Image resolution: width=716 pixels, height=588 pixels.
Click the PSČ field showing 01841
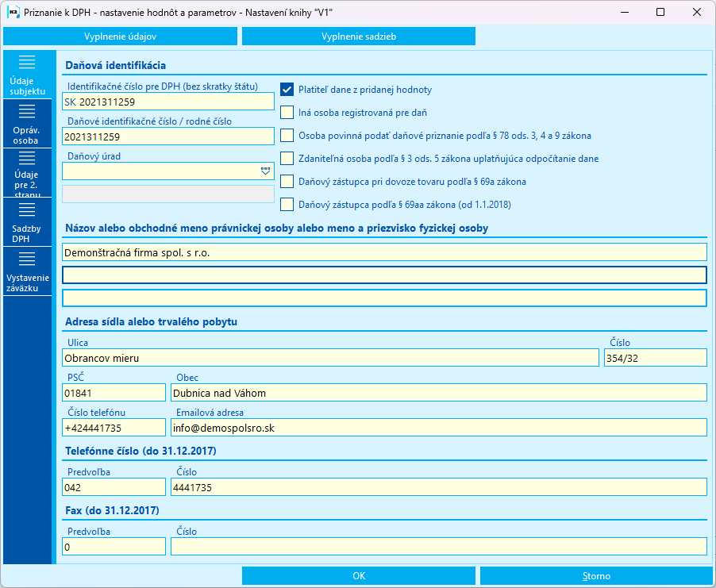pyautogui.click(x=114, y=393)
